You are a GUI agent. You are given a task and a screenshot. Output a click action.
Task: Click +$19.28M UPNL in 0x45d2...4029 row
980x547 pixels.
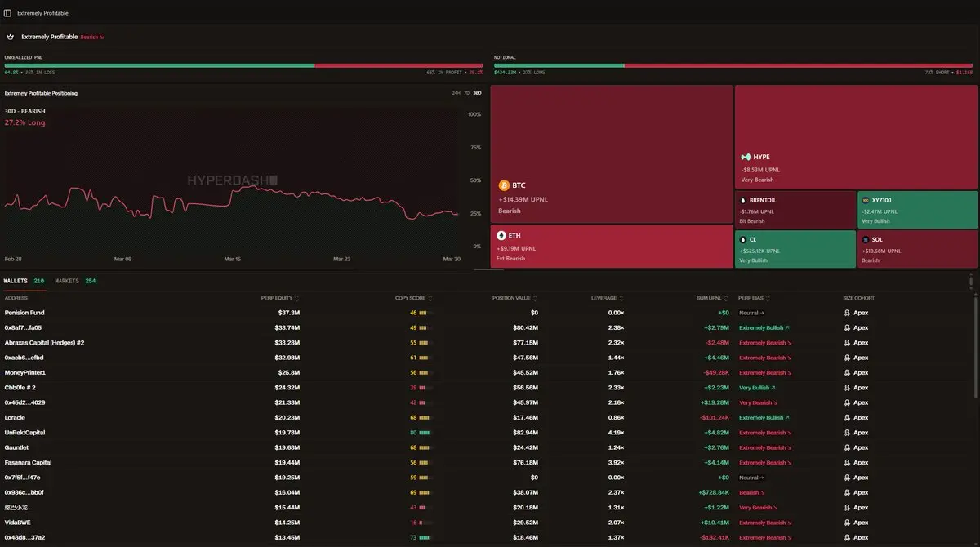coord(715,402)
